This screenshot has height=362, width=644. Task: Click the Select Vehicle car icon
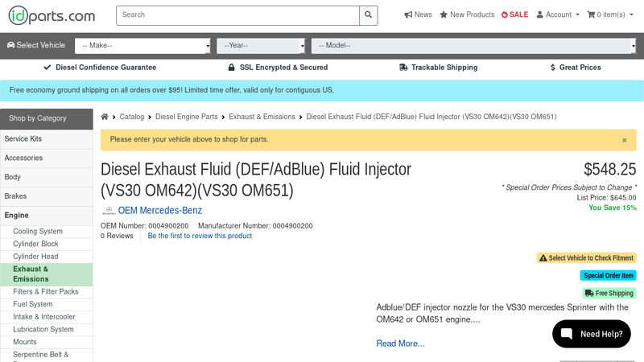point(11,45)
